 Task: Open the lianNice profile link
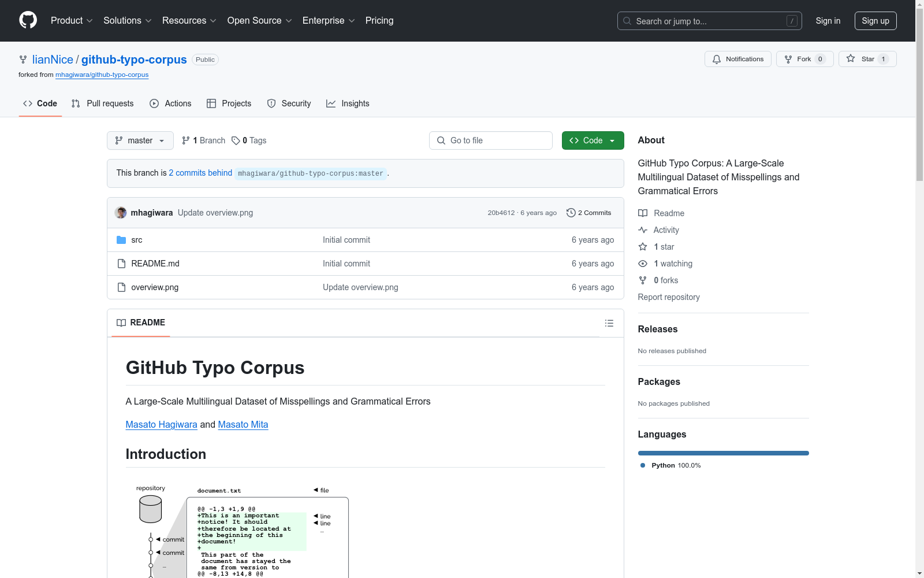tap(53, 60)
